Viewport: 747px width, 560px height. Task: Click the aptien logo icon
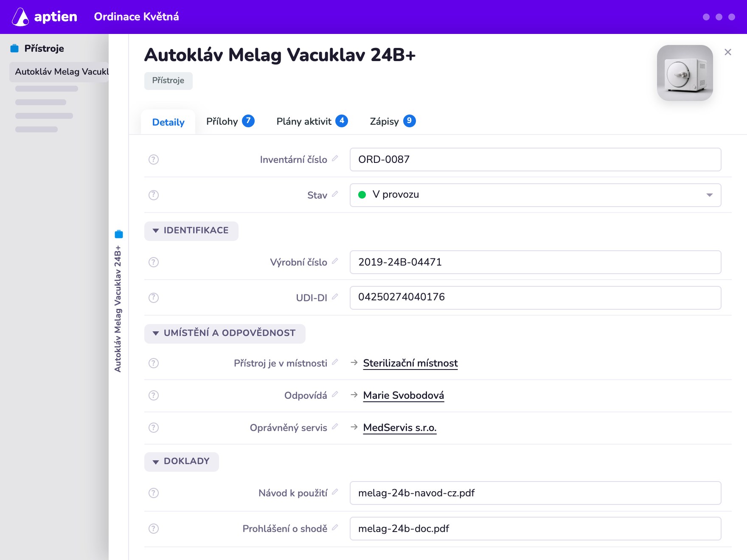[x=20, y=17]
